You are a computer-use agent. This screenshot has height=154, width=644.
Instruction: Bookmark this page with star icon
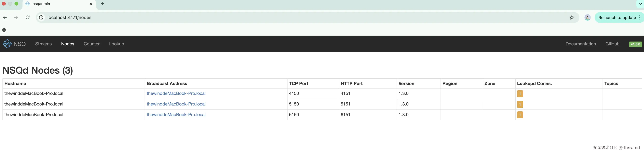[x=572, y=17]
